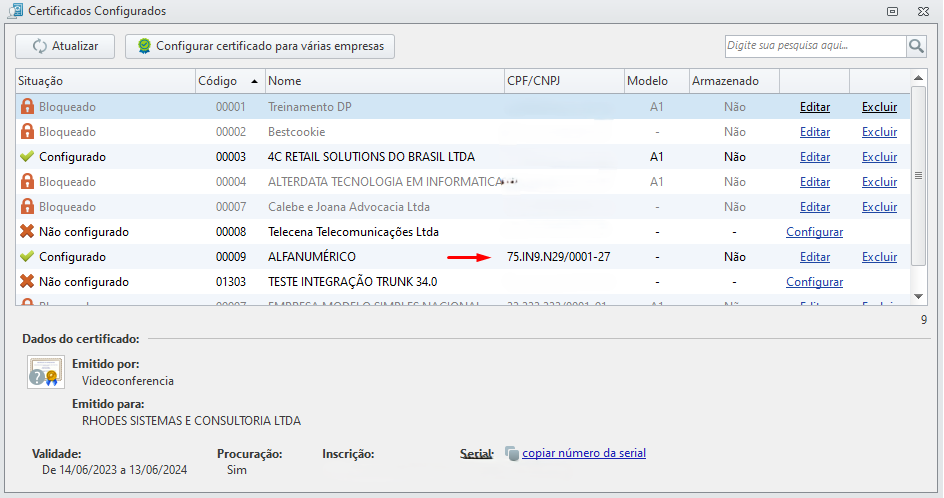Sort by the CPF/CNPJ column header

pos(564,81)
